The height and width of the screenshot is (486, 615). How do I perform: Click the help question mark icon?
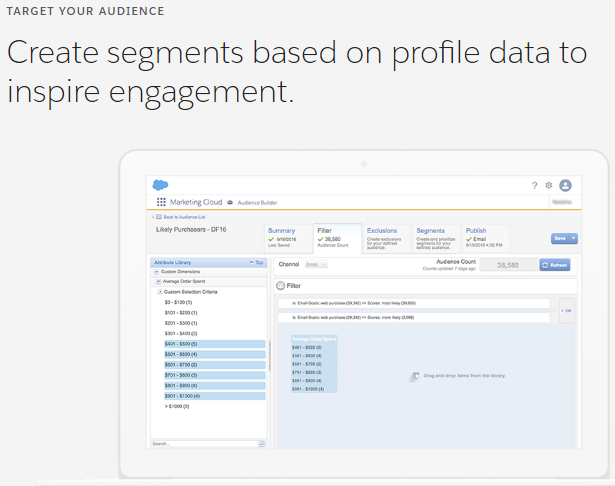[x=534, y=185]
